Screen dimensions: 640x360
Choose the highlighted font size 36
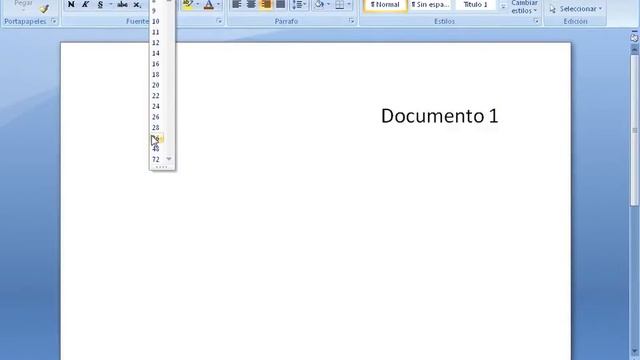tap(159, 138)
